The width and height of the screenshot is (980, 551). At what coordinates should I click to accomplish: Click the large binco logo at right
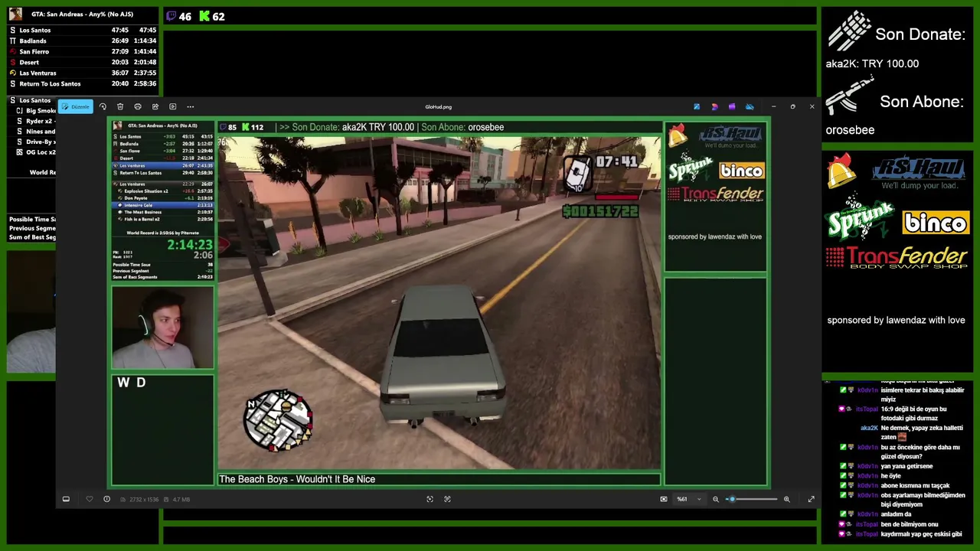pyautogui.click(x=936, y=223)
